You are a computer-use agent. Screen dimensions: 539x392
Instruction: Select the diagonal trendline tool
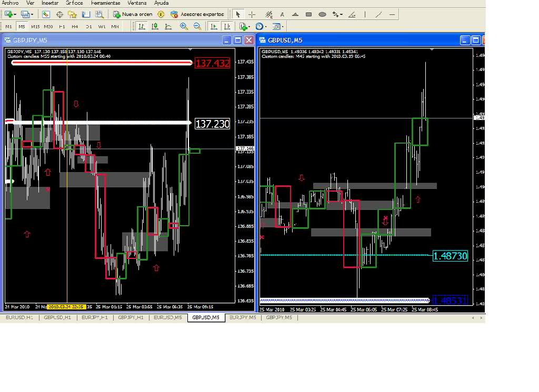click(x=378, y=14)
